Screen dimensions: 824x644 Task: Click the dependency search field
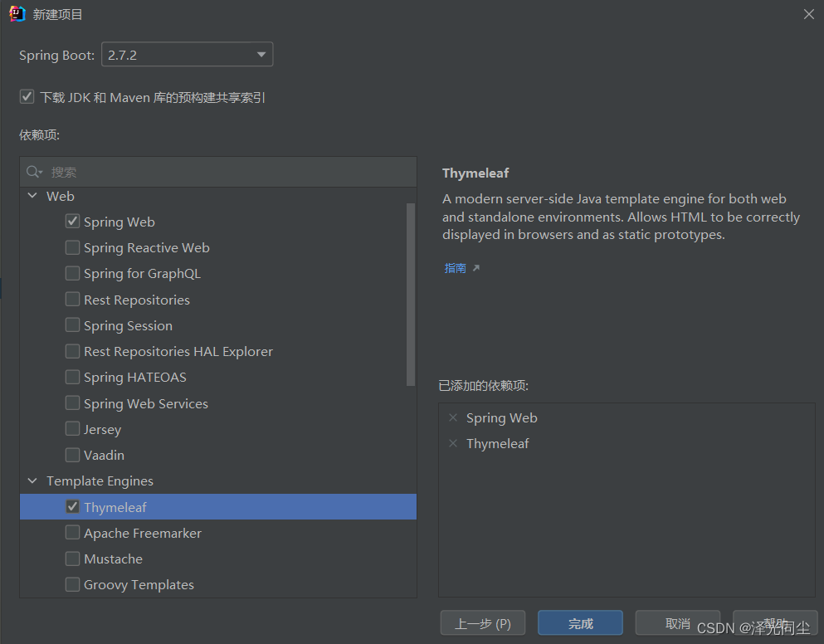click(218, 172)
